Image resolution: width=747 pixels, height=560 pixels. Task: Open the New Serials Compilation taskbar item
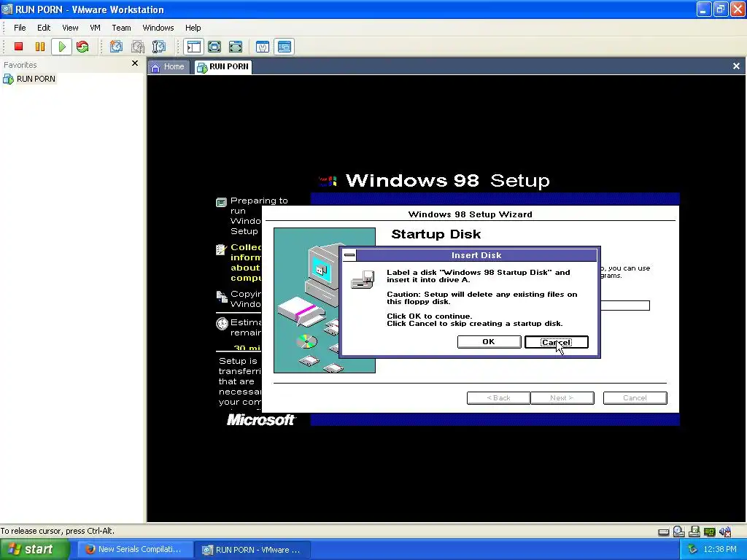pyautogui.click(x=135, y=550)
